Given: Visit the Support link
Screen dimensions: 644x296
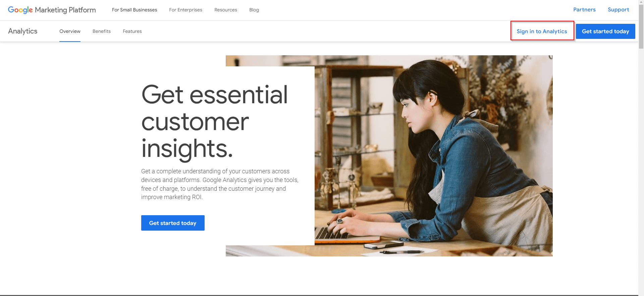Looking at the screenshot, I should pos(618,10).
